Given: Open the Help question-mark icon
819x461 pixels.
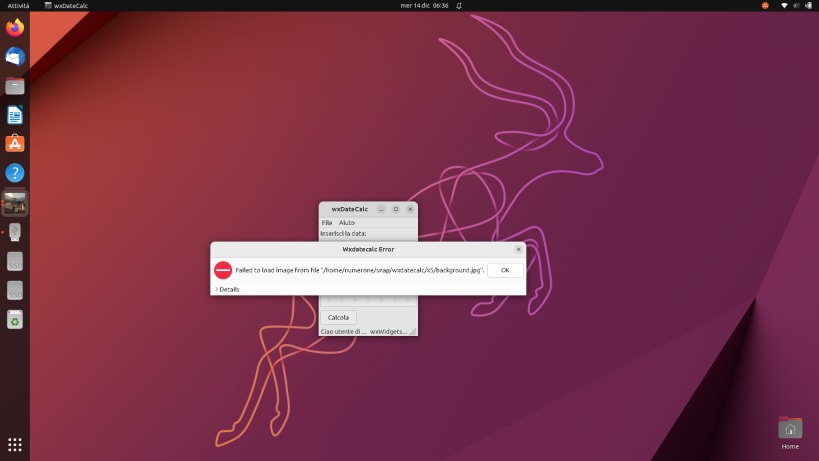Looking at the screenshot, I should point(15,173).
